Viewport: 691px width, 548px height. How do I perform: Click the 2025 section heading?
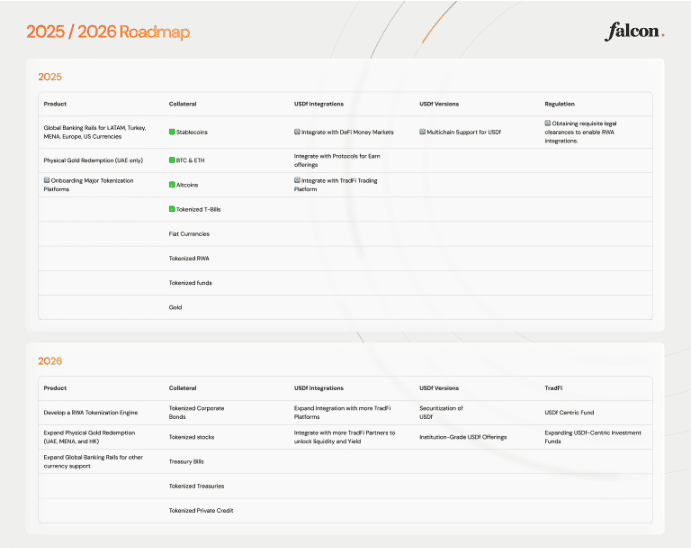click(x=50, y=76)
